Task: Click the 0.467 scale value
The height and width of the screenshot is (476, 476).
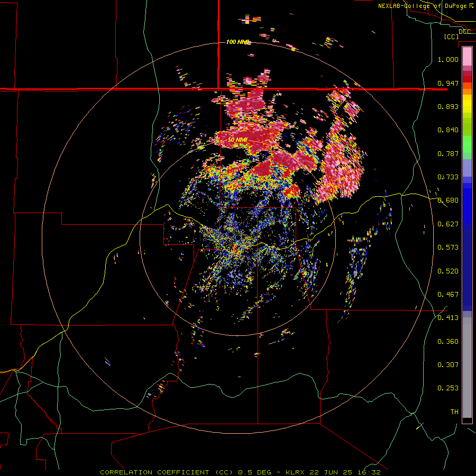Action: (x=448, y=294)
